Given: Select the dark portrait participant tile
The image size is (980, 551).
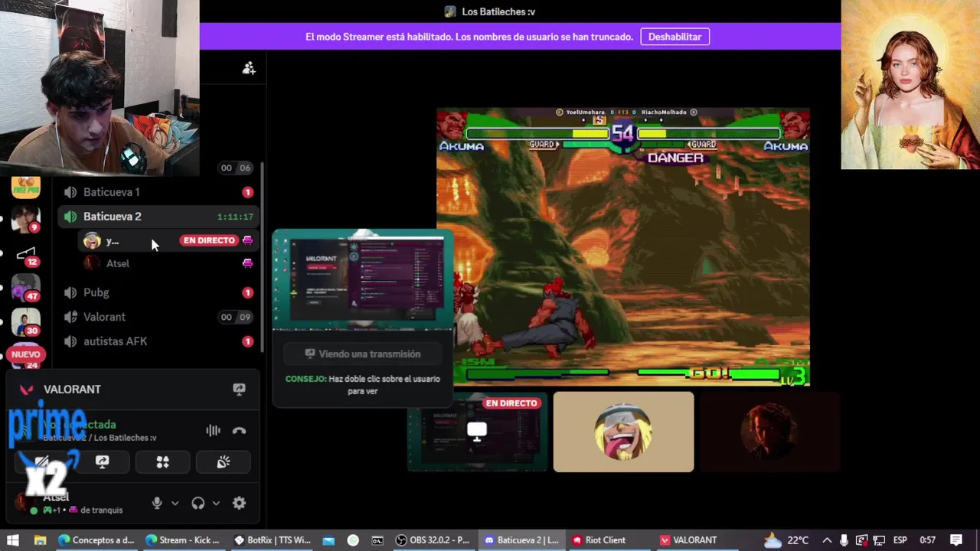Looking at the screenshot, I should [770, 432].
